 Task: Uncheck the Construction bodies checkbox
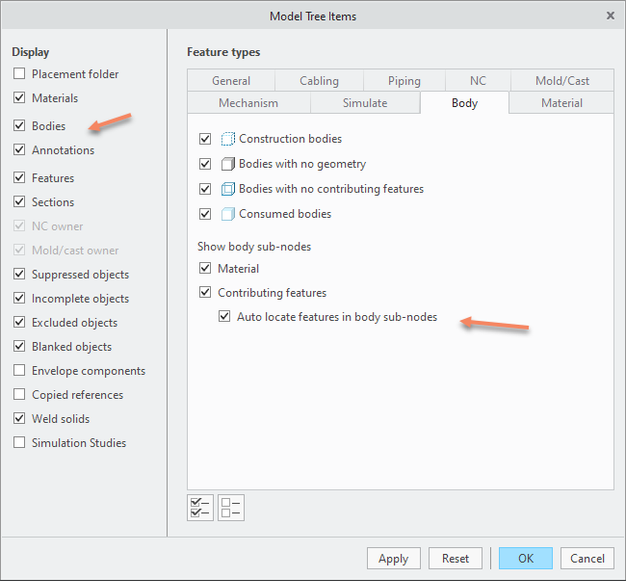(x=206, y=139)
